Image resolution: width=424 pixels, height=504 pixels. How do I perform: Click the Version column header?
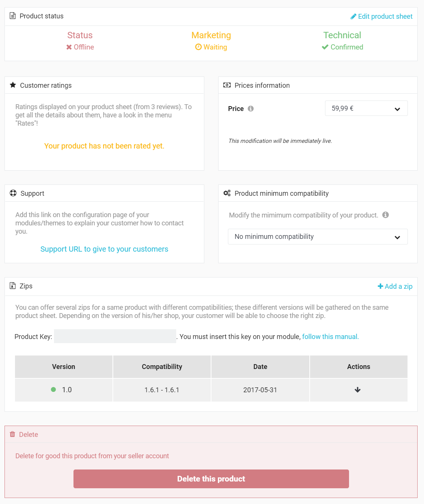click(x=64, y=367)
